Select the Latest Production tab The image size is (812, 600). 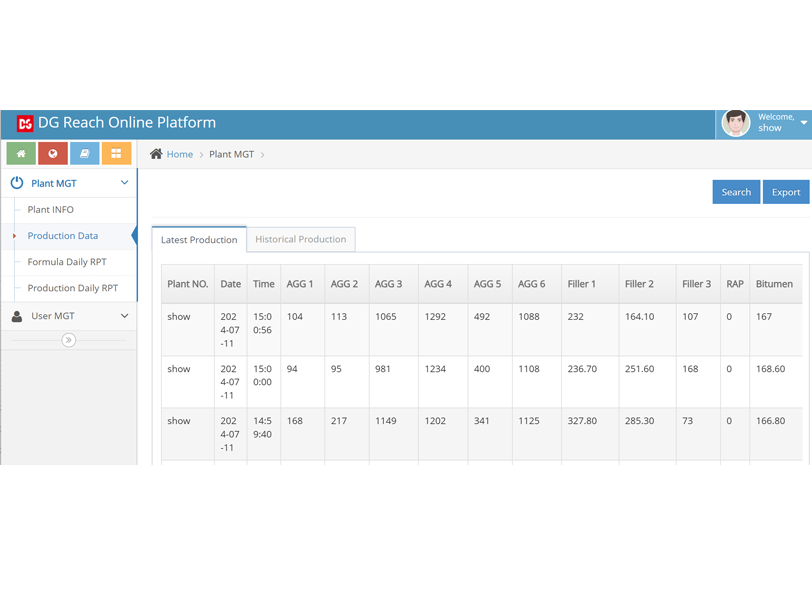coord(199,240)
